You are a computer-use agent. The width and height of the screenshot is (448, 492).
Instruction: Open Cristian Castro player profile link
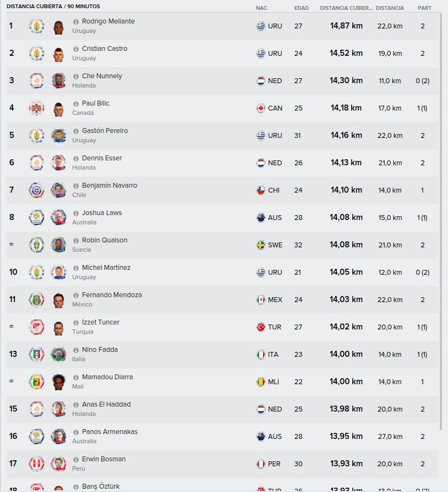(104, 49)
